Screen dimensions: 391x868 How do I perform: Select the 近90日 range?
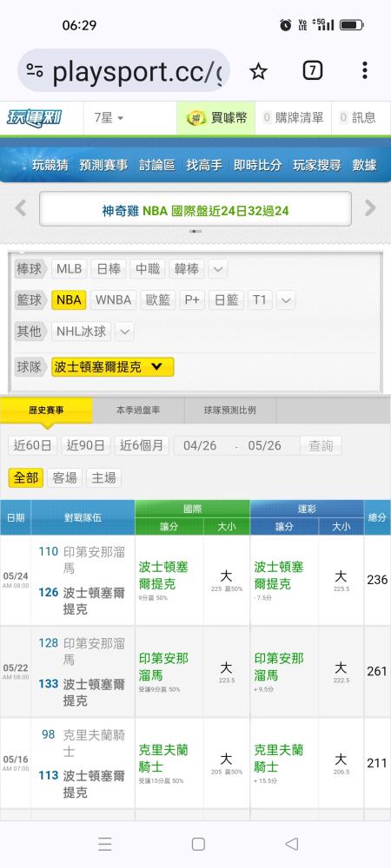(x=86, y=445)
